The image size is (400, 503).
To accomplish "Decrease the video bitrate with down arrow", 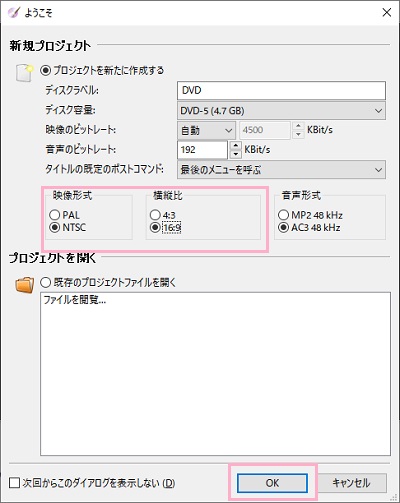I will [x=298, y=134].
